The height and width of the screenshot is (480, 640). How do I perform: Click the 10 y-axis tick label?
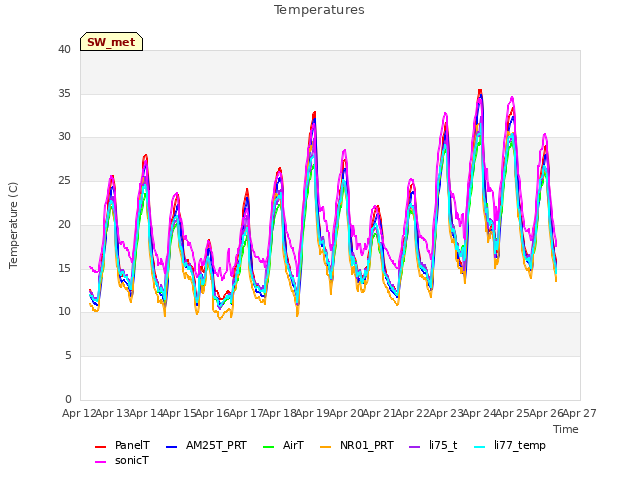[64, 312]
